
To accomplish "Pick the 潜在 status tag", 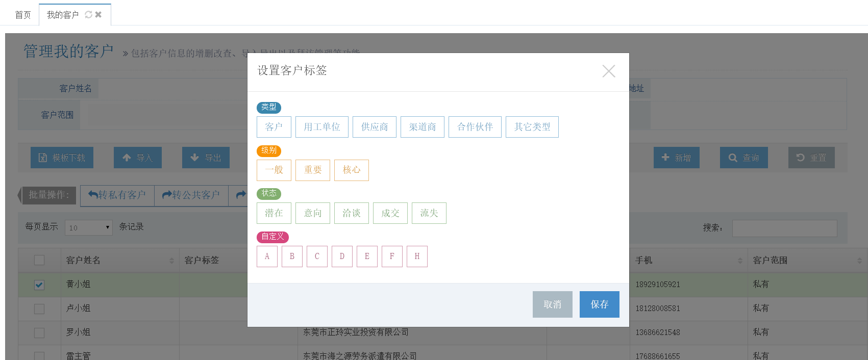I will click(274, 213).
